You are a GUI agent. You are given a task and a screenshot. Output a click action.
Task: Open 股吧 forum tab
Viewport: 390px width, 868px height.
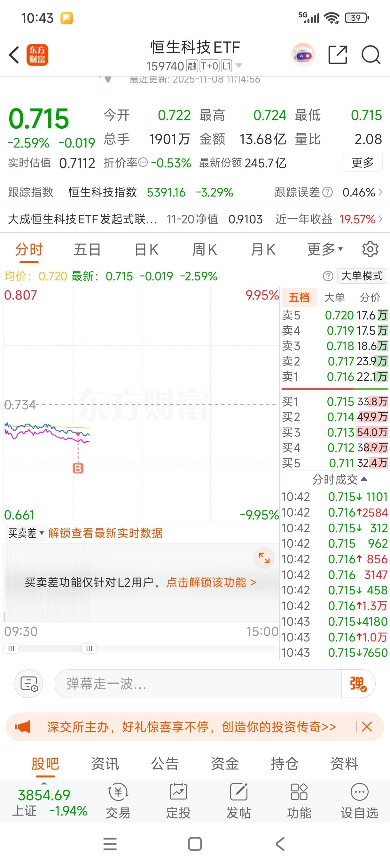(45, 763)
